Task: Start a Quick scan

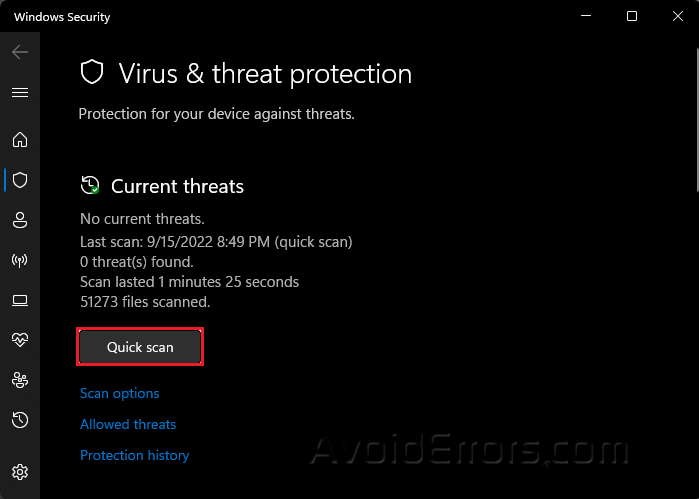Action: point(140,347)
